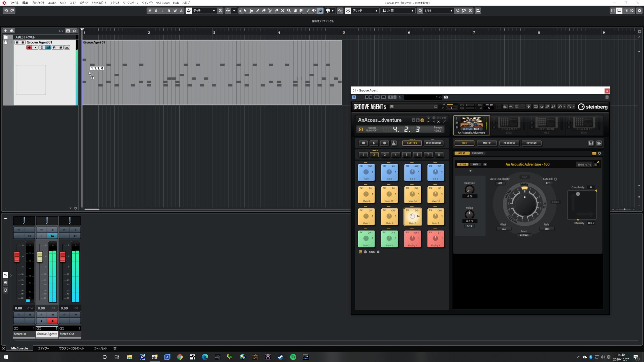
Task: Click the track list search magnifier
Action: (74, 31)
